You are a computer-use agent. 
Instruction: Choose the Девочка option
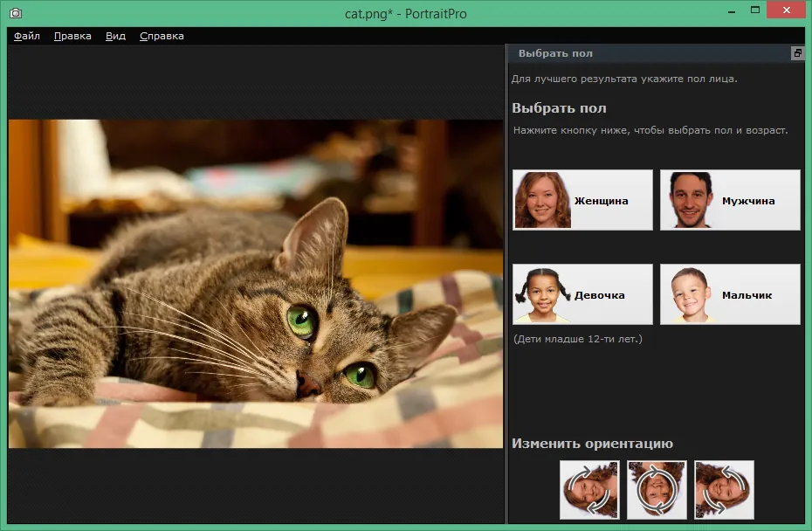582,294
